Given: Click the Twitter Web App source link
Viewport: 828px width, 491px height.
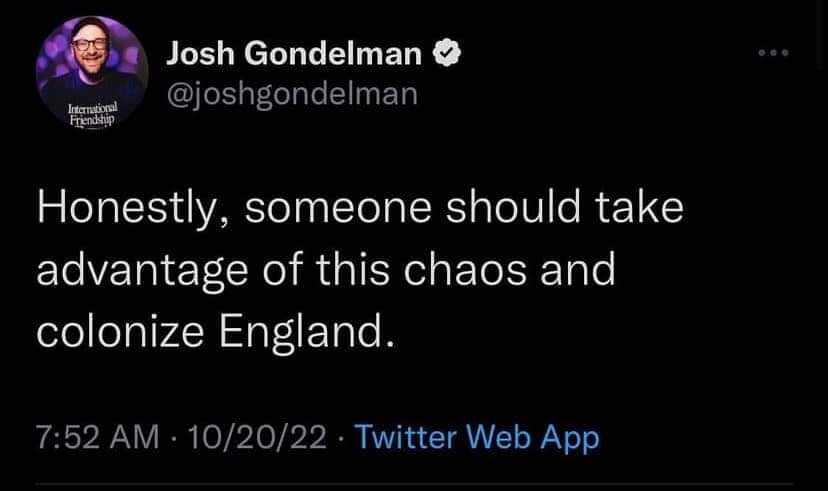Looking at the screenshot, I should [x=477, y=437].
